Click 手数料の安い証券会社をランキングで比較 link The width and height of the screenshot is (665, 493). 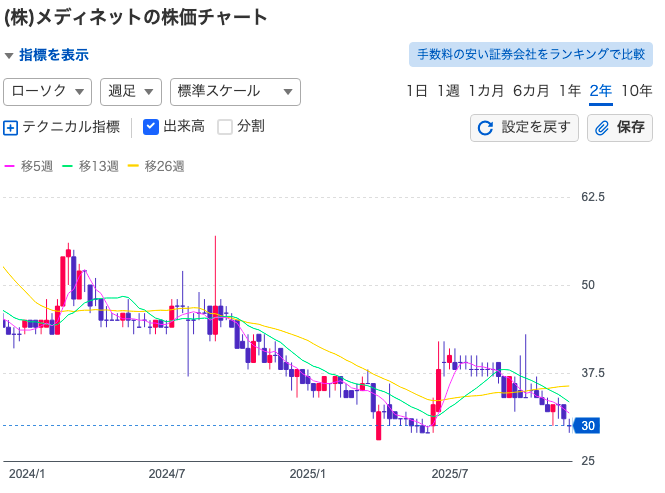tap(530, 54)
